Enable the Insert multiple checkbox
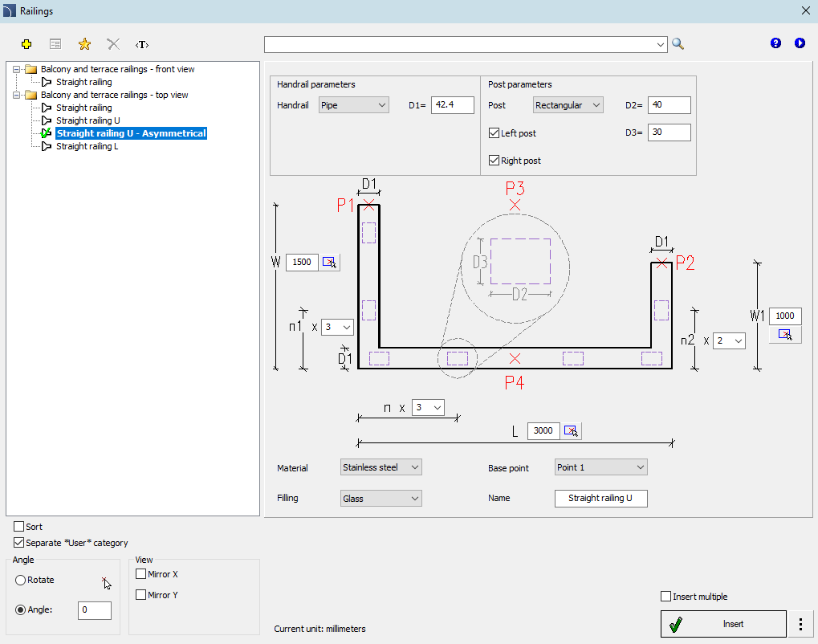Viewport: 818px width, 644px height. (665, 597)
